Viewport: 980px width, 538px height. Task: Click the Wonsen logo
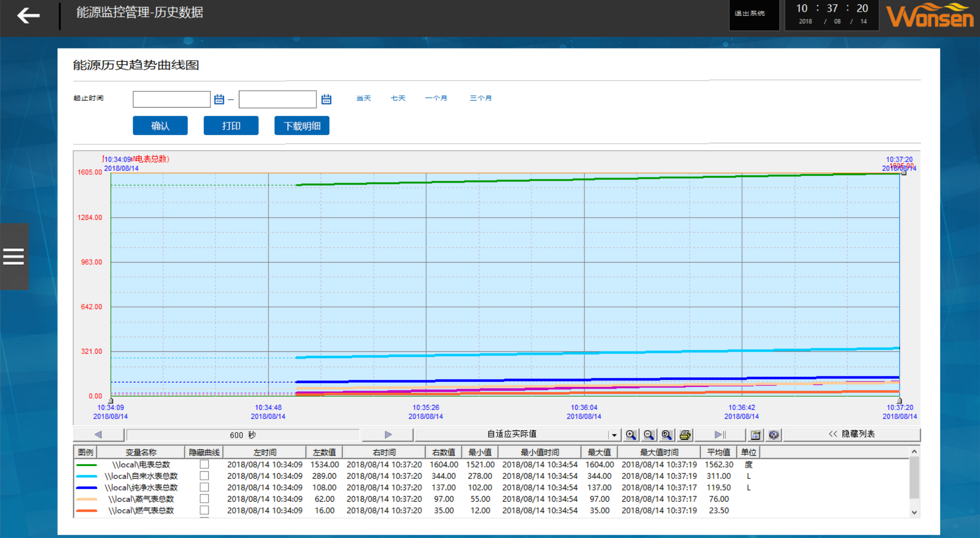[x=930, y=16]
